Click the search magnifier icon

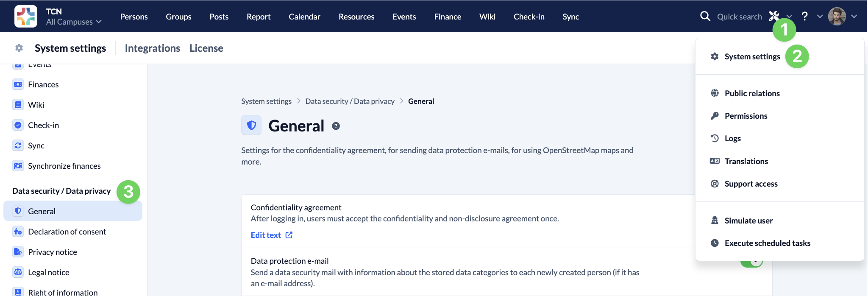click(x=705, y=17)
